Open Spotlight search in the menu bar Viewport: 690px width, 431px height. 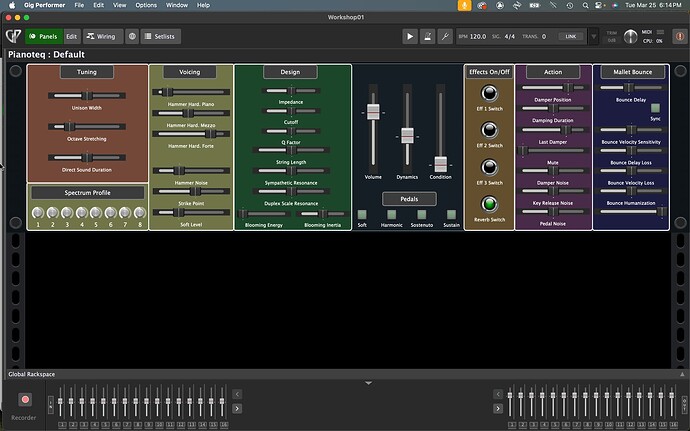(585, 5)
